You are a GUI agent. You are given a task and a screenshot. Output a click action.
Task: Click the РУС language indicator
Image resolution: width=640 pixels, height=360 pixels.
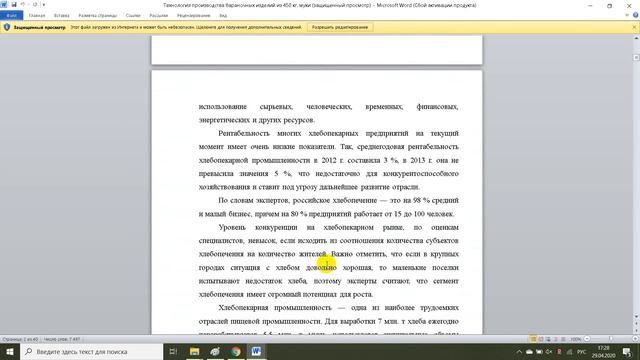[x=582, y=352]
